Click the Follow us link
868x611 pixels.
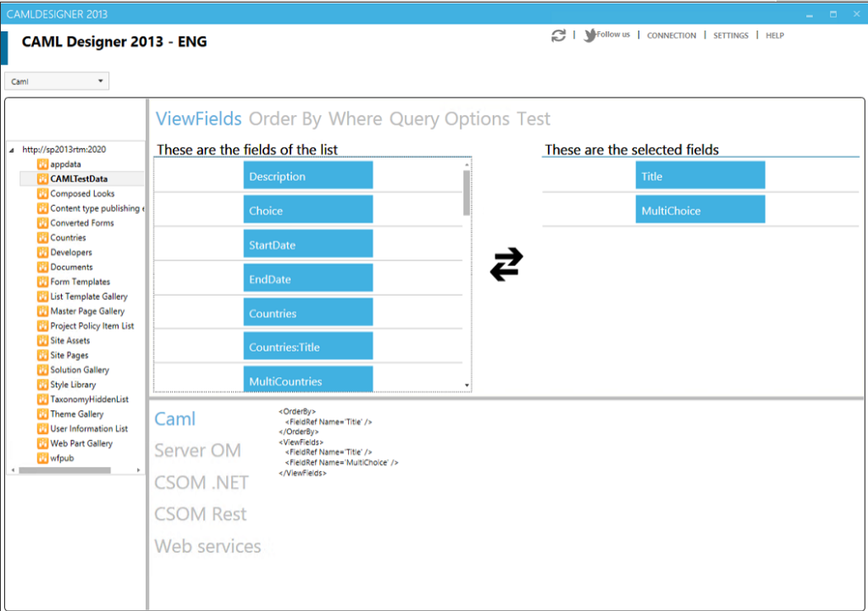(x=613, y=35)
